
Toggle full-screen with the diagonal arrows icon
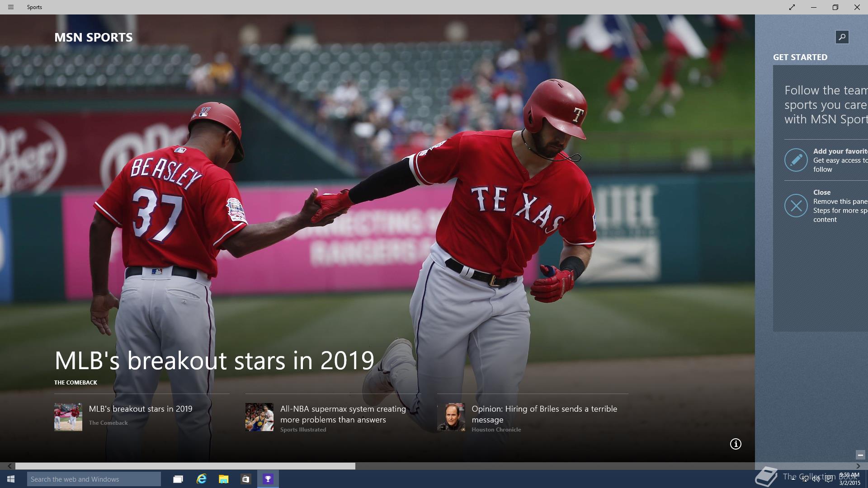(792, 7)
